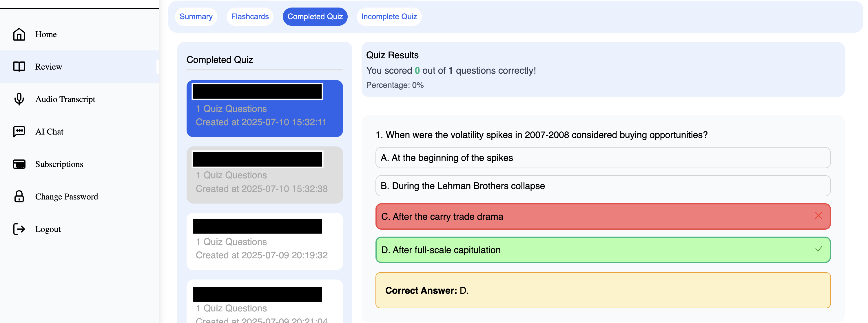The height and width of the screenshot is (323, 868).
Task: Select quiz created at 2025-07-10 15:32:11
Action: pyautogui.click(x=265, y=108)
